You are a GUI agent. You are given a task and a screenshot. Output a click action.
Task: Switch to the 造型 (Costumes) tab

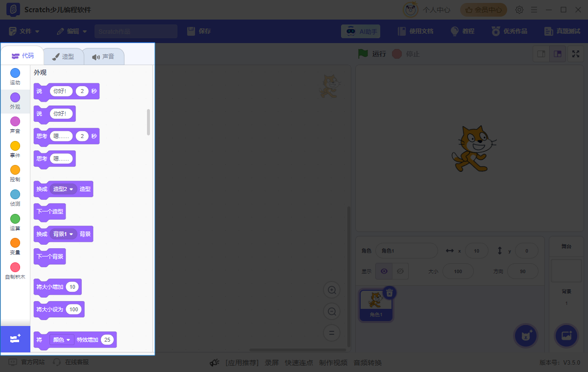pyautogui.click(x=64, y=56)
